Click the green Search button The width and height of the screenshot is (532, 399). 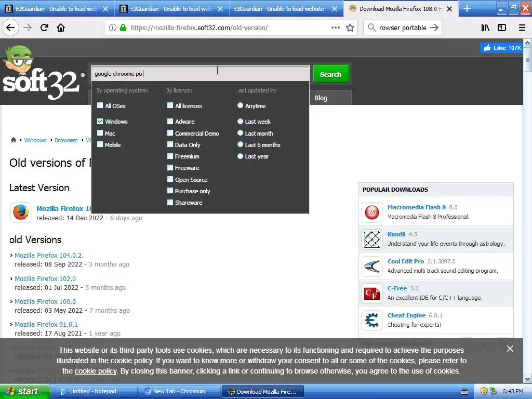[330, 74]
